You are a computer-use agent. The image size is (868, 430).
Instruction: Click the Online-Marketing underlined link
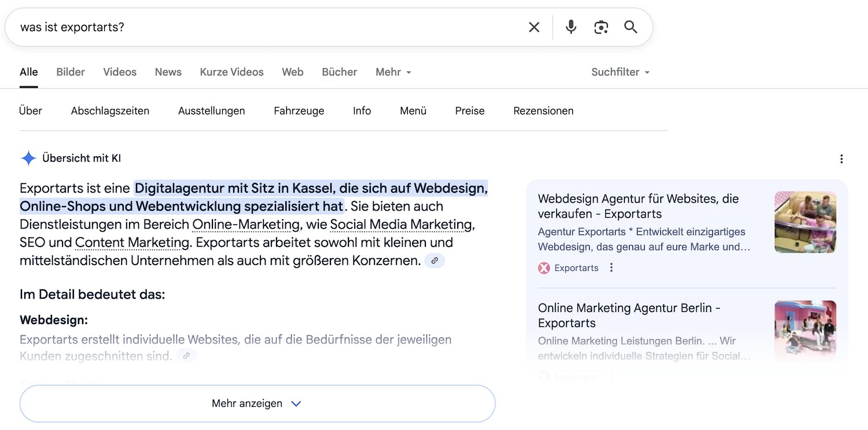pos(246,225)
